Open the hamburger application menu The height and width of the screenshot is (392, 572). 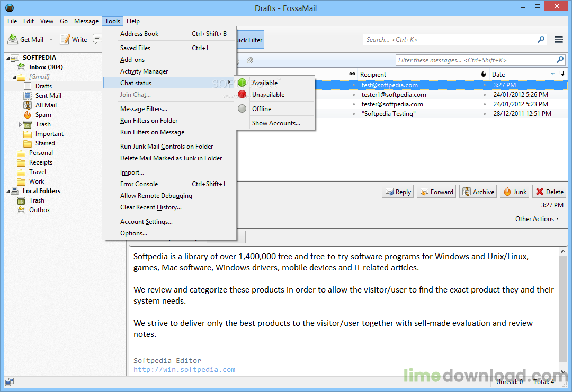coord(559,39)
